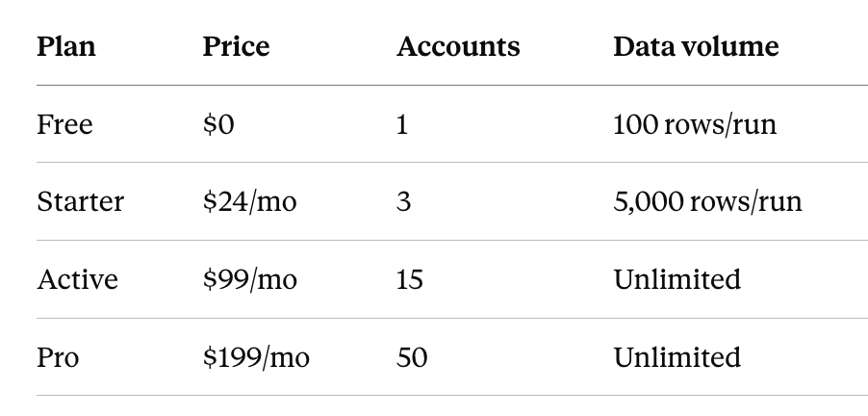Click the 100 rows/run cell
The height and width of the screenshot is (416, 868).
pos(695,124)
